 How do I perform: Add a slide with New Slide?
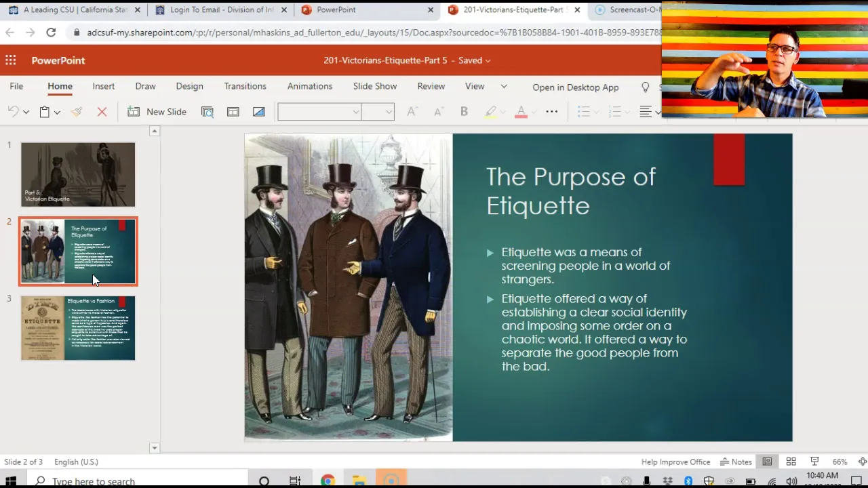(157, 112)
